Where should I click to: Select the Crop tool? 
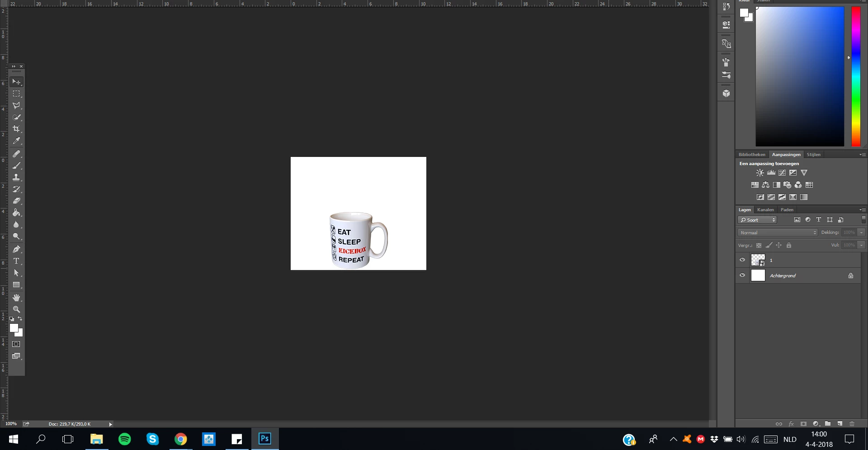click(16, 129)
